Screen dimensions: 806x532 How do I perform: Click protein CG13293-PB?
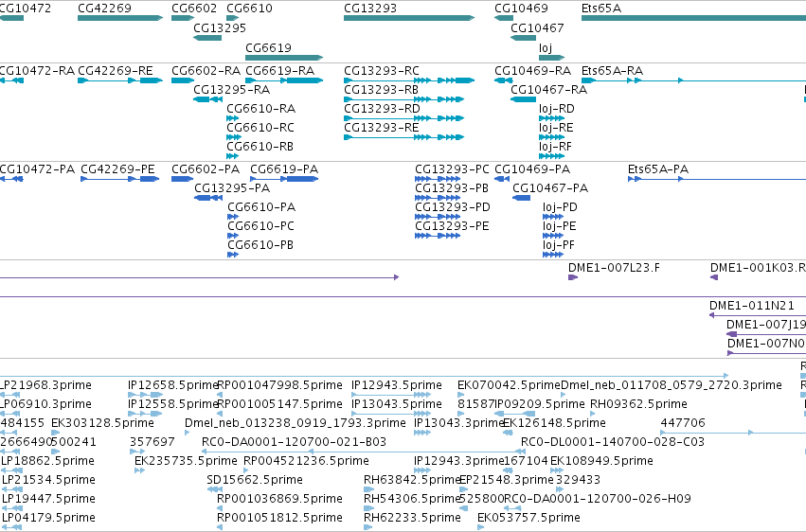tap(452, 188)
